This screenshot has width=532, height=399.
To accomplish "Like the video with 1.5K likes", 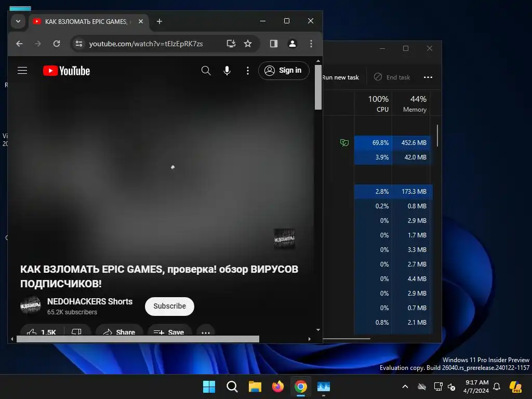I will (x=42, y=331).
